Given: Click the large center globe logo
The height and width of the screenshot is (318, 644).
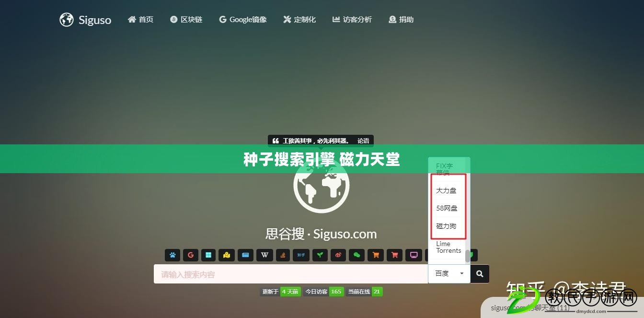Looking at the screenshot, I should [322, 185].
